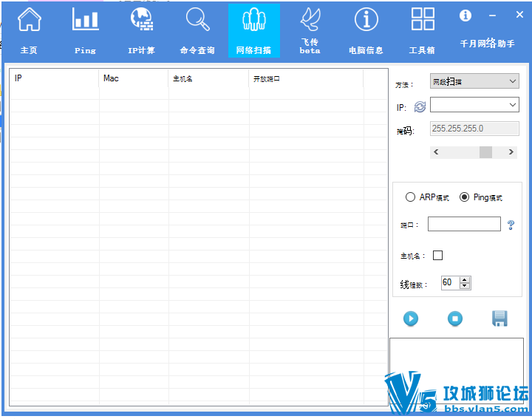Click the 端口 port input field
This screenshot has height=419, width=532.
pyautogui.click(x=464, y=224)
